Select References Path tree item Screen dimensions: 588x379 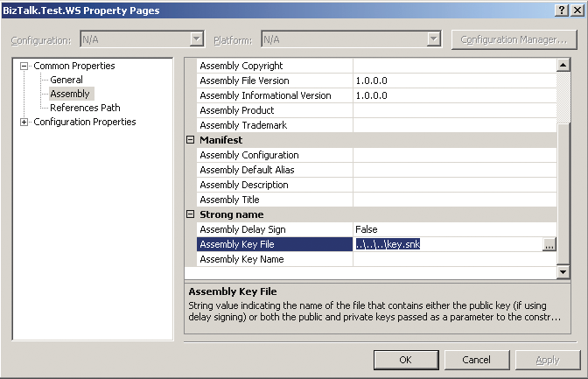(85, 108)
